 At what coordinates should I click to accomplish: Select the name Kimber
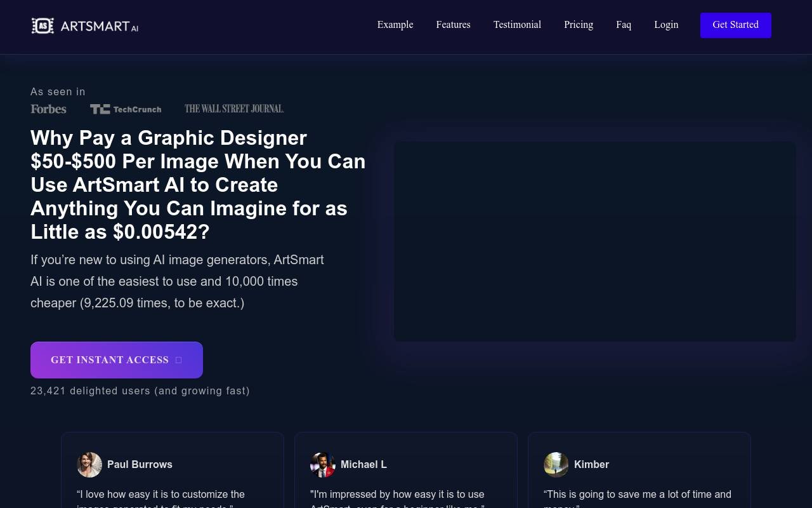pos(591,465)
